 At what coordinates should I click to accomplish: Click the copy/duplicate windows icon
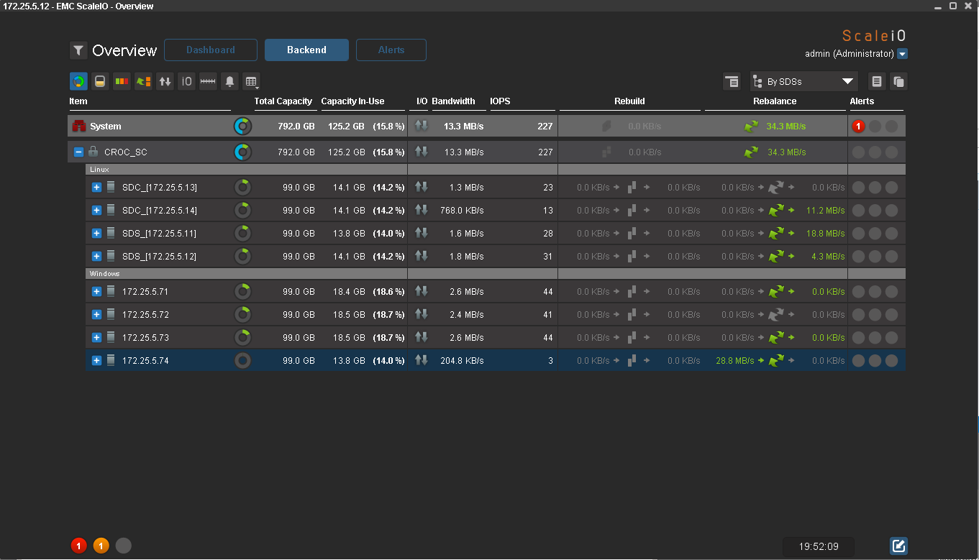click(898, 81)
